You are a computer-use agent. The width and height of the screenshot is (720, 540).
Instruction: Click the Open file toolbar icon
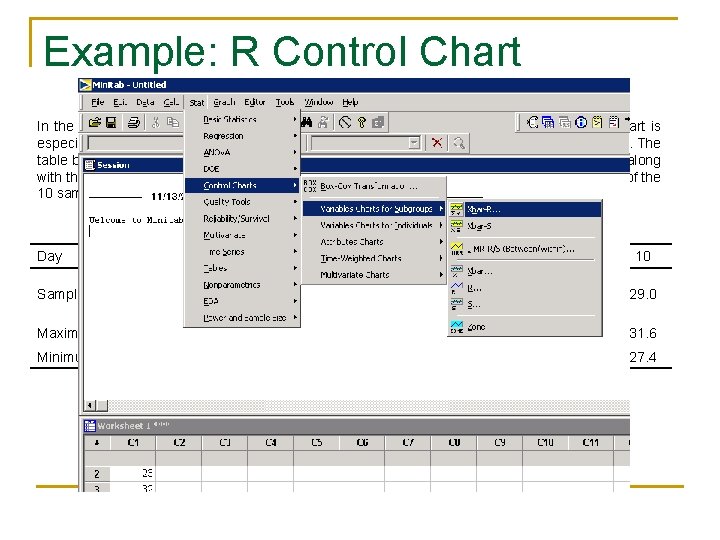tap(95, 123)
